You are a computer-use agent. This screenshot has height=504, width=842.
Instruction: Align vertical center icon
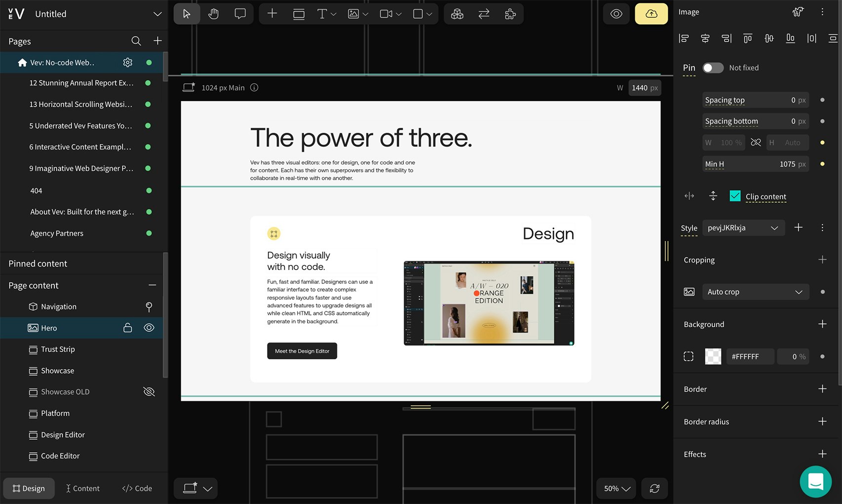coord(769,39)
